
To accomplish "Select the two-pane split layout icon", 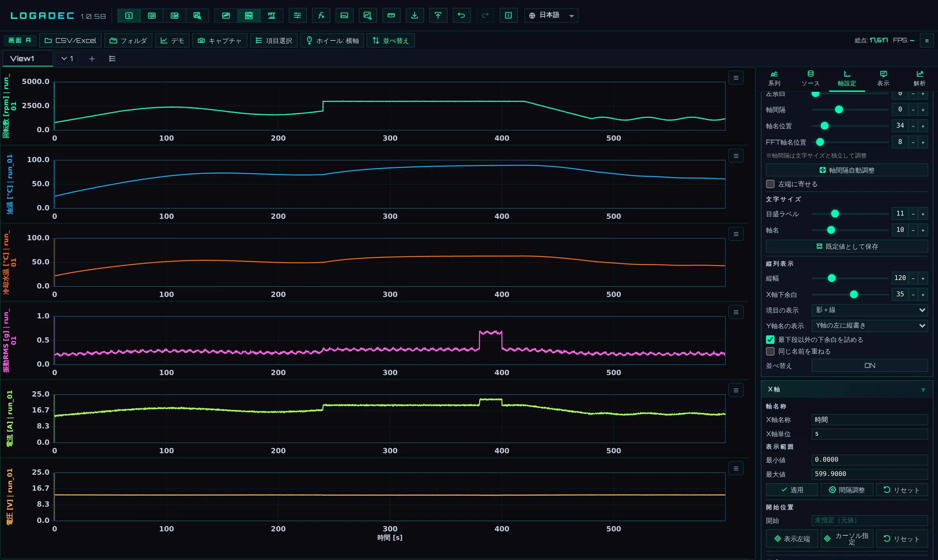I will (152, 16).
